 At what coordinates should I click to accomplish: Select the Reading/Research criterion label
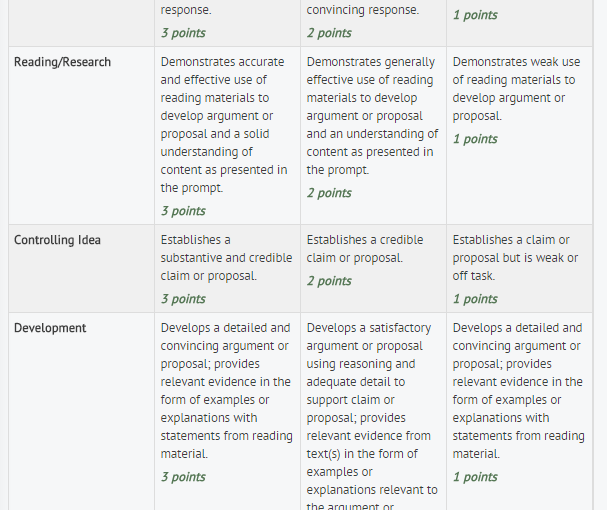point(62,62)
